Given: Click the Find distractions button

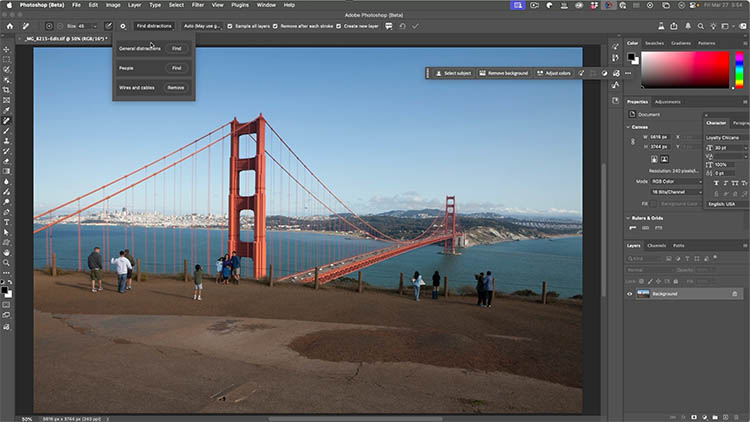Looking at the screenshot, I should pos(154,26).
